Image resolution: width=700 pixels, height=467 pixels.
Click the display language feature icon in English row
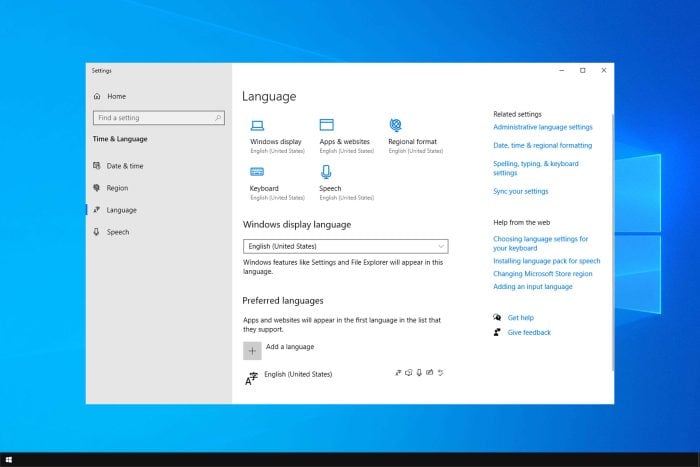pyautogui.click(x=398, y=372)
